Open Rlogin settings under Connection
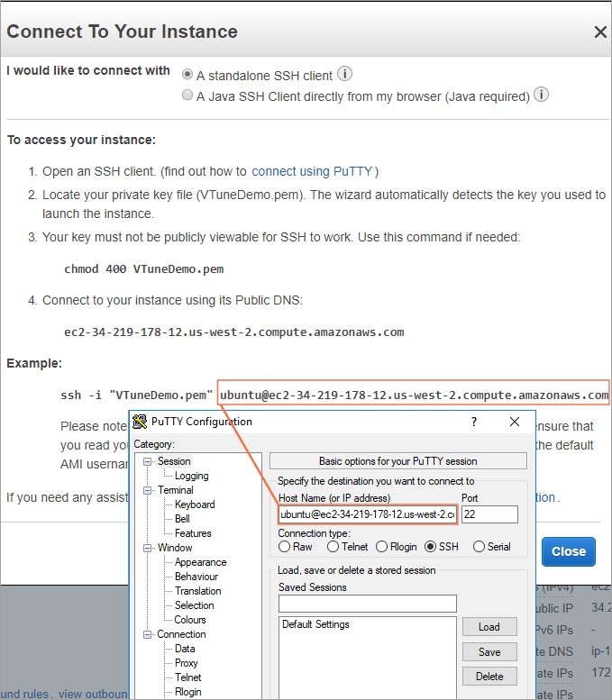This screenshot has height=700, width=612. coord(188,692)
